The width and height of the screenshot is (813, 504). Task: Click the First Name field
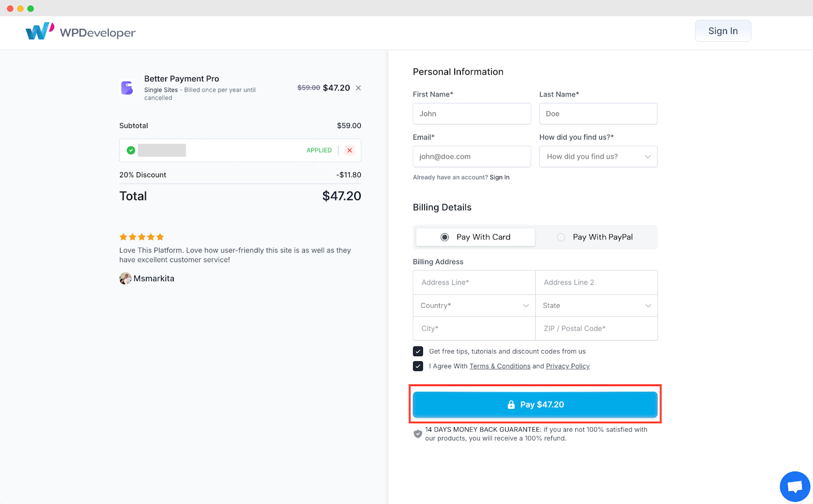[x=472, y=114]
